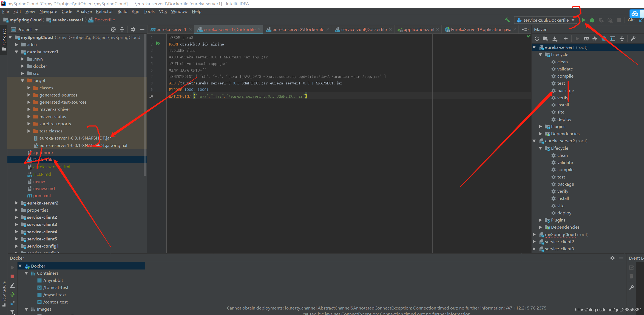
Task: Open 1: Project side tool tab
Action: (x=4, y=40)
